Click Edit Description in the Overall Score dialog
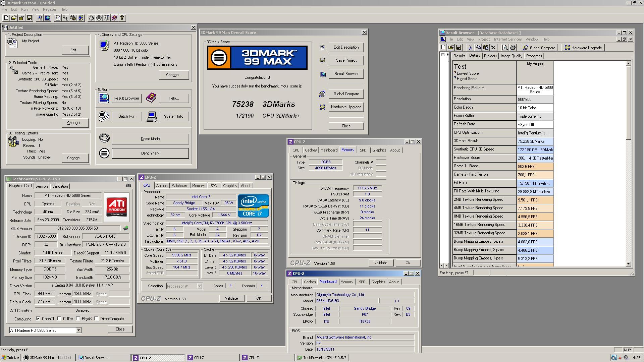 [346, 47]
